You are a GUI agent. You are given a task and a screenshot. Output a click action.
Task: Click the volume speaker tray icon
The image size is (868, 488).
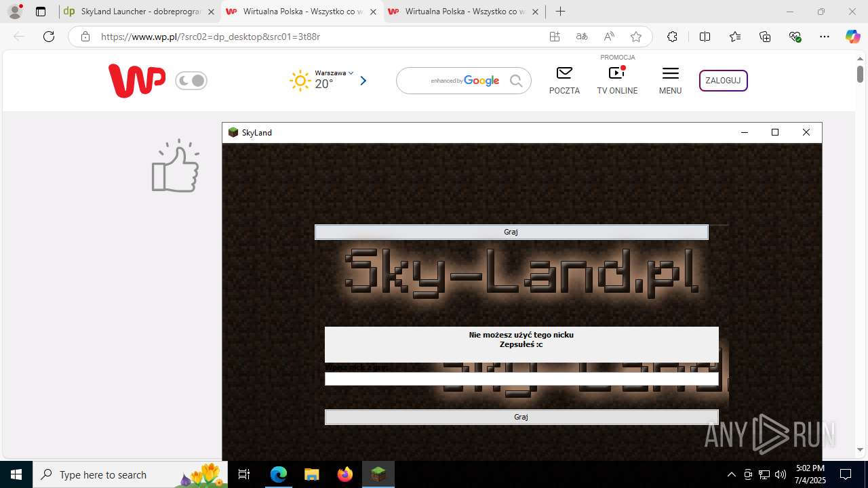(781, 474)
